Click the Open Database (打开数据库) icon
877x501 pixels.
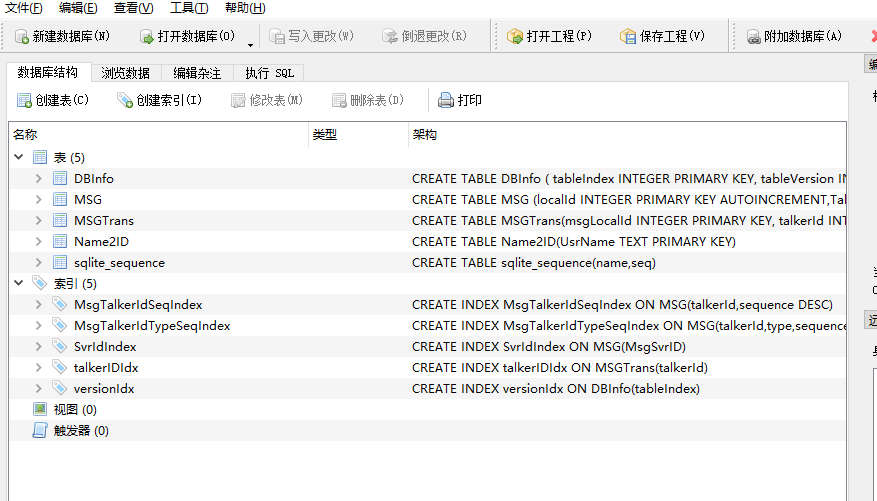(x=147, y=37)
